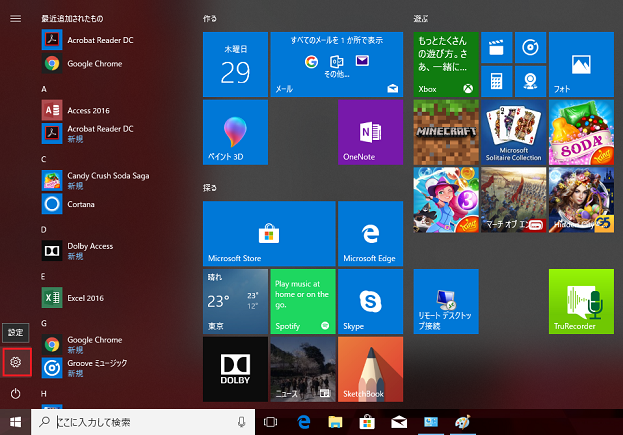Click the letter G group header
This screenshot has height=435, width=623.
click(x=44, y=323)
